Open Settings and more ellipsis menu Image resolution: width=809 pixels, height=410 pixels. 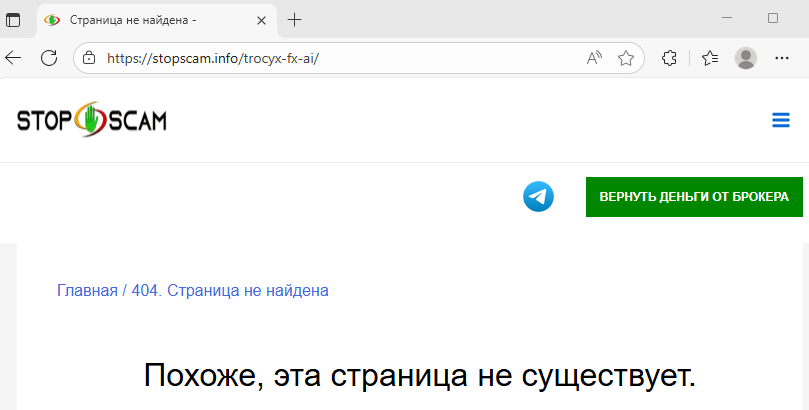coord(782,58)
